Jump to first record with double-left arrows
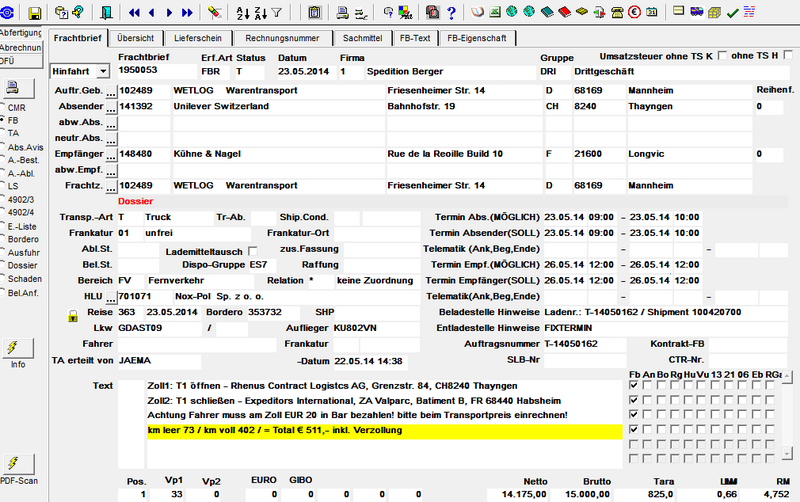The height and width of the screenshot is (502, 800). click(134, 13)
